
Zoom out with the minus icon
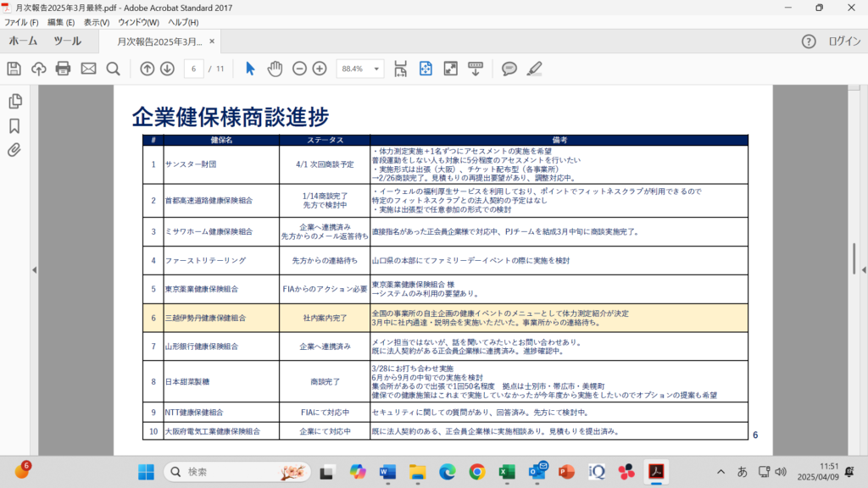[x=299, y=69]
